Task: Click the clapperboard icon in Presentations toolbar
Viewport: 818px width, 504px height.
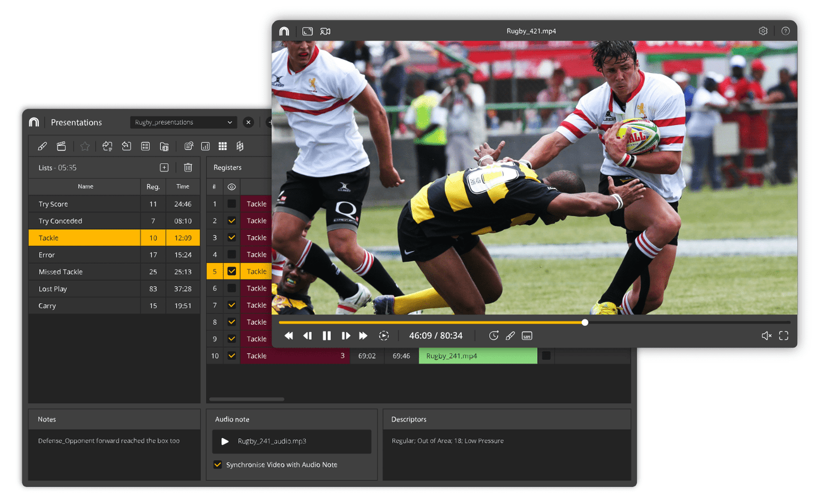Action: tap(61, 147)
